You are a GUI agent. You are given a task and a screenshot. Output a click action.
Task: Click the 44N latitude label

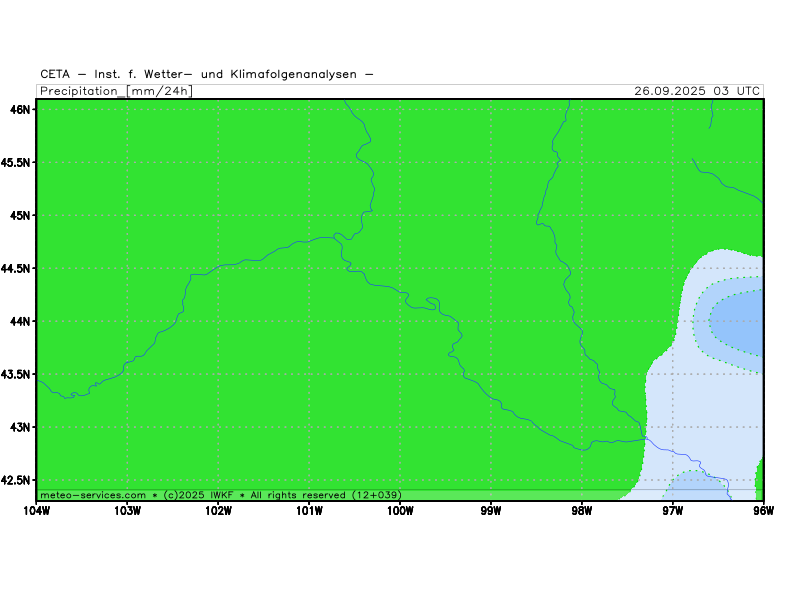(x=20, y=321)
